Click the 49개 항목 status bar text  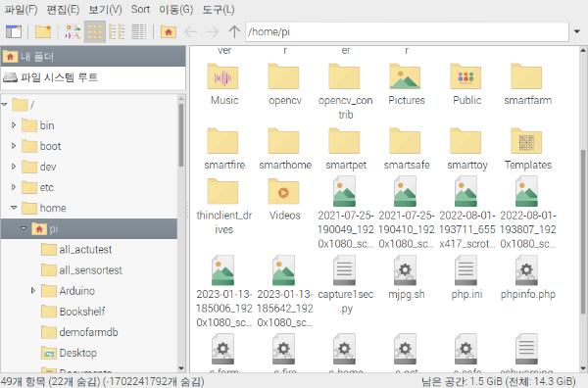tap(103, 381)
